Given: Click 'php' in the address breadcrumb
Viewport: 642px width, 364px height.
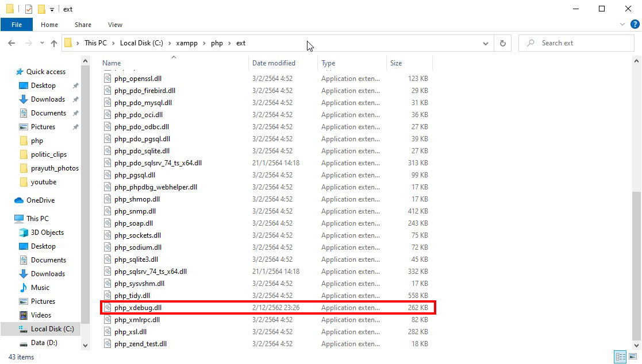Looking at the screenshot, I should [x=217, y=43].
